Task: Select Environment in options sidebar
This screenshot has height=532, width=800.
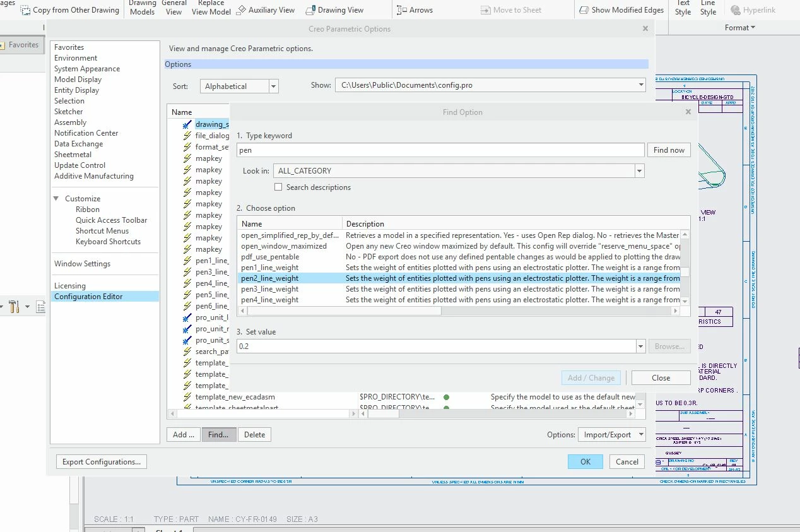Action: [x=76, y=58]
